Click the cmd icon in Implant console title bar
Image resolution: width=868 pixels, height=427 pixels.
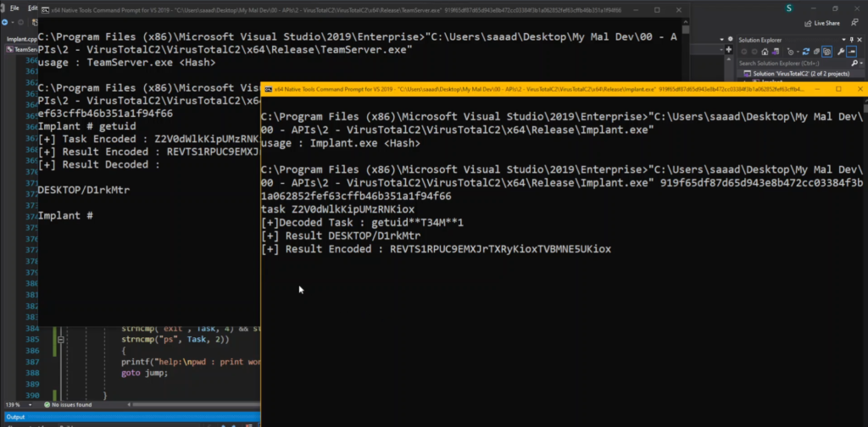click(268, 89)
